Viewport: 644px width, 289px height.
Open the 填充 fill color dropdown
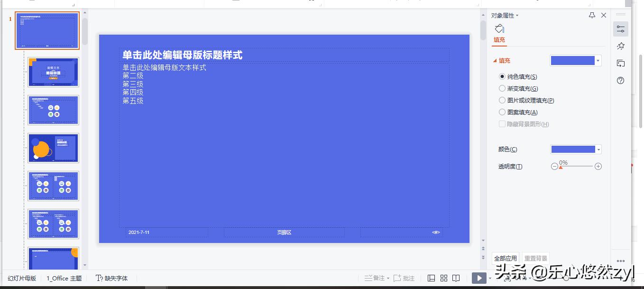coord(598,60)
